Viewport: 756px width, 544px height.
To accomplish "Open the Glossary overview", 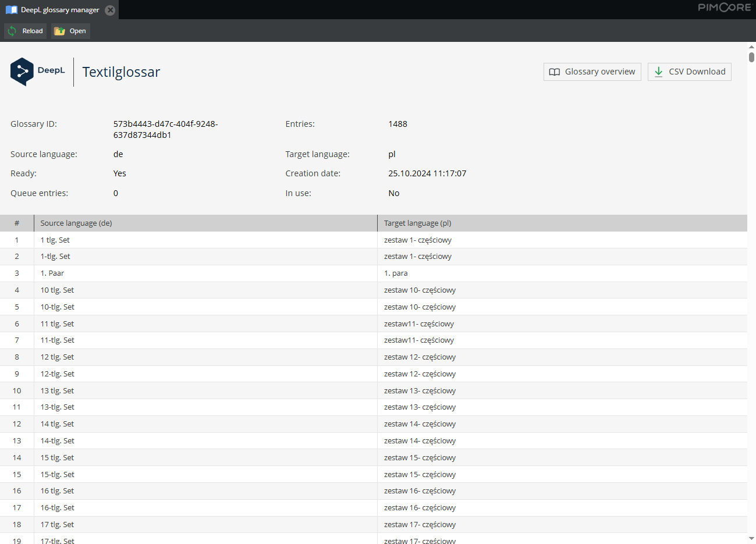I will pyautogui.click(x=592, y=72).
